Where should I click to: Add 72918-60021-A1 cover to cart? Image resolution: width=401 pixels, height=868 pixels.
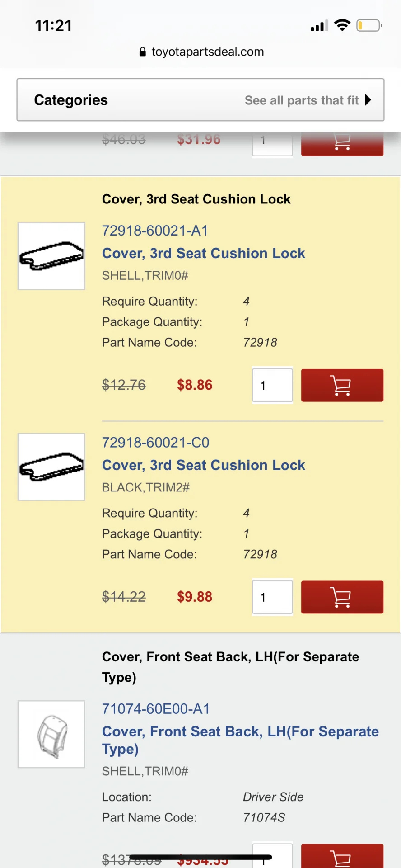tap(342, 385)
